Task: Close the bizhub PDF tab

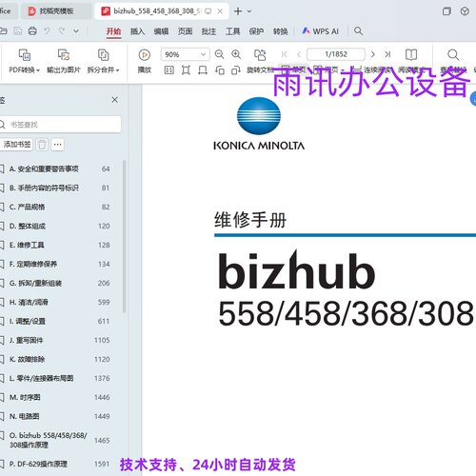Action: click(220, 11)
